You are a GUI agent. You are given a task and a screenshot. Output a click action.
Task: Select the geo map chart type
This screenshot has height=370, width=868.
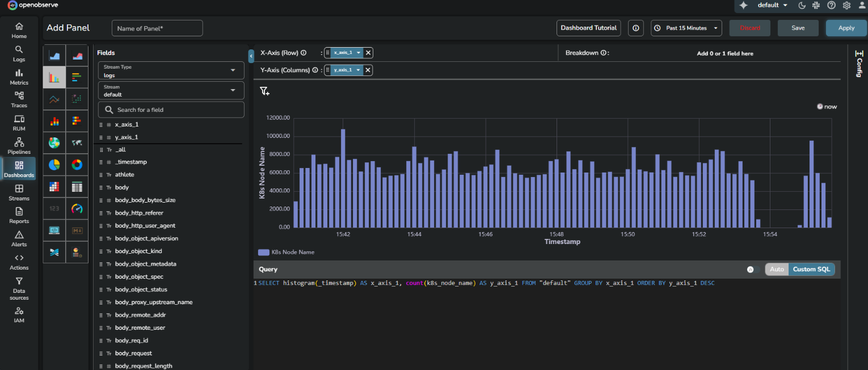(54, 142)
